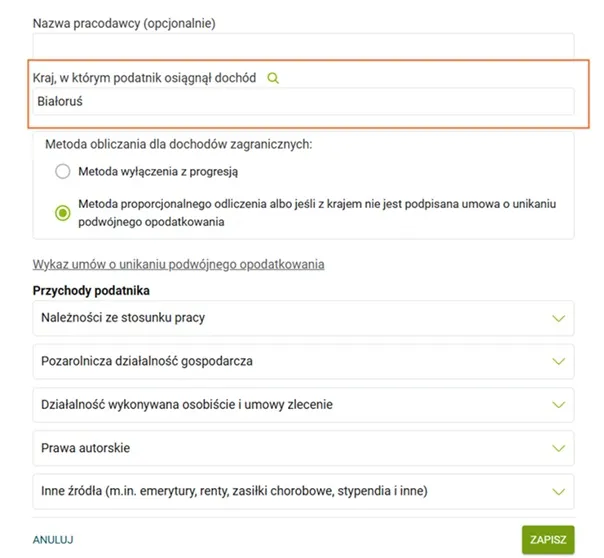Expand the Pozarolnicza działalność gospodarcza section

(147, 361)
